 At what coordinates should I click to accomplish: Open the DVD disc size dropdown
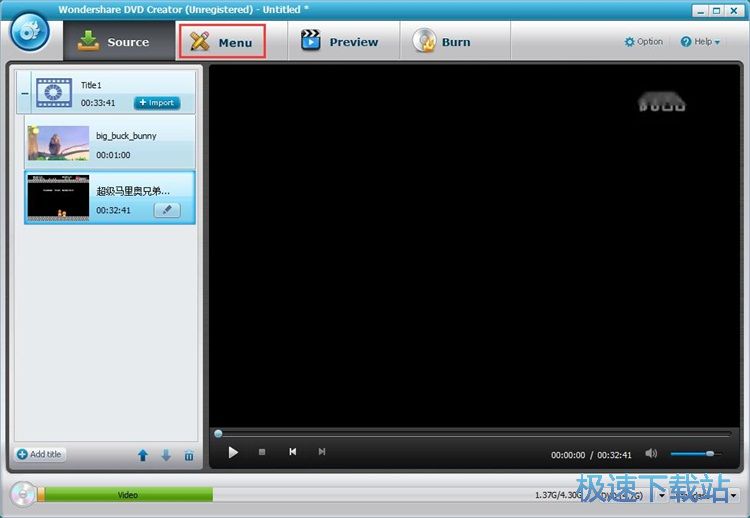click(x=661, y=495)
